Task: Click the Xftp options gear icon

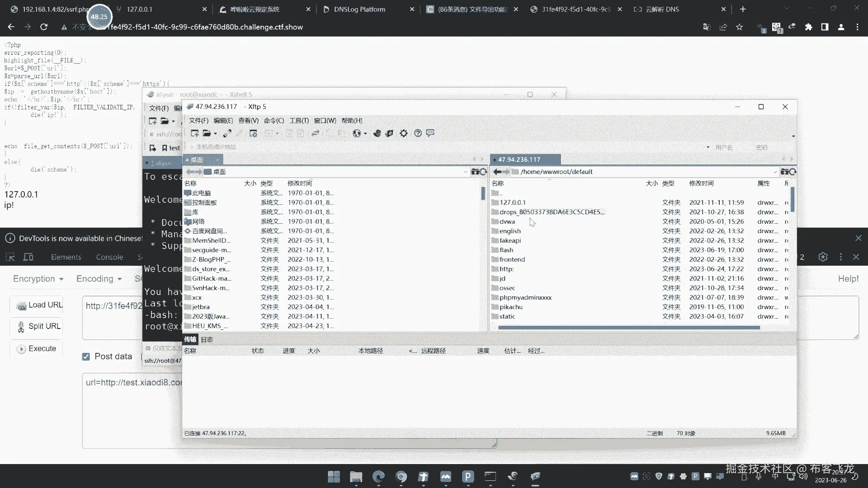Action: [x=404, y=133]
